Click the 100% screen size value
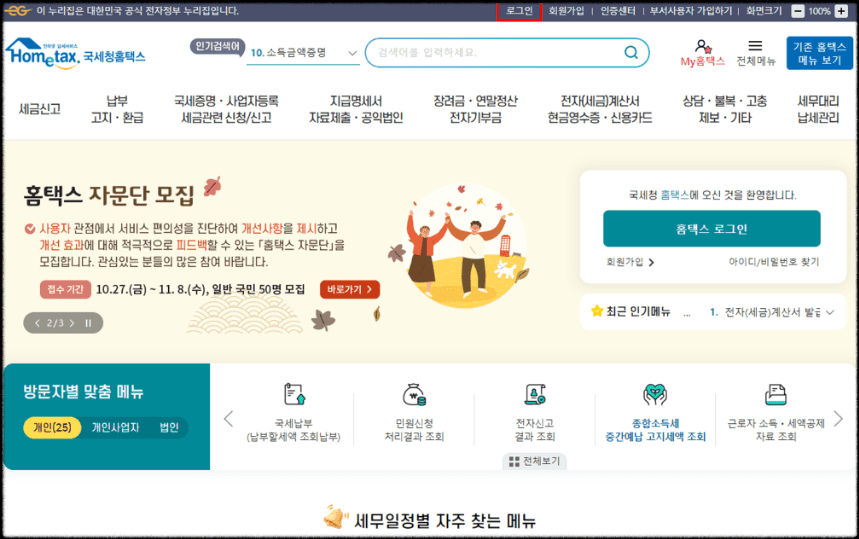 point(820,11)
